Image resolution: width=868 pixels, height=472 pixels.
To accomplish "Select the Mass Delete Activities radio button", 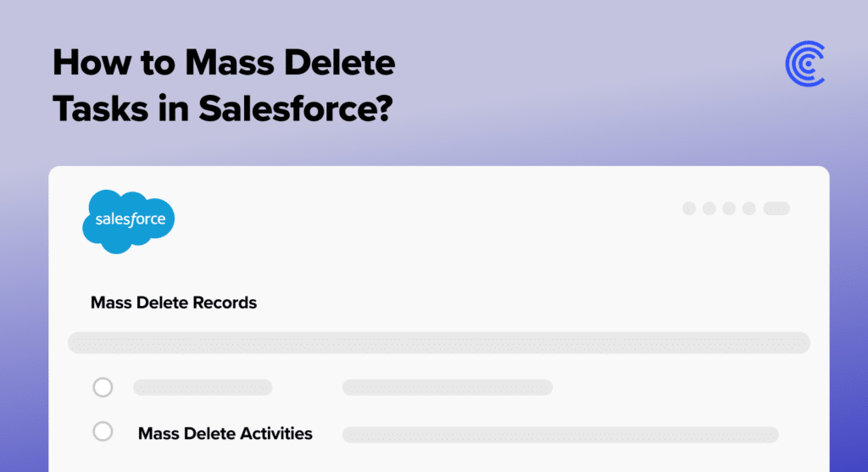I will (x=103, y=431).
